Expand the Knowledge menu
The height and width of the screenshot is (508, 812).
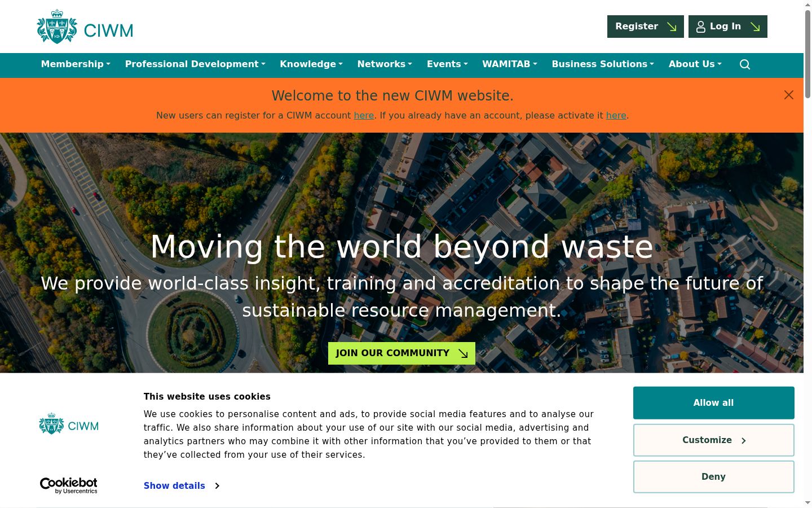click(x=311, y=64)
